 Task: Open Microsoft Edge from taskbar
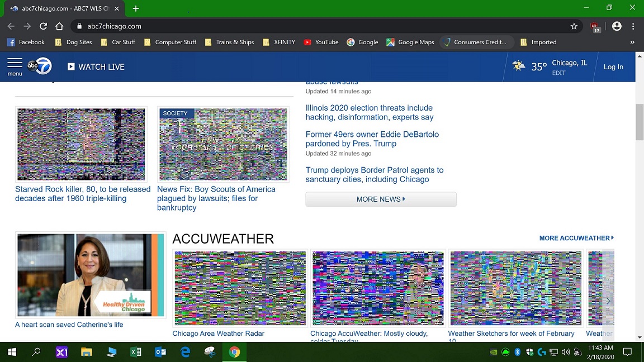pos(185,352)
